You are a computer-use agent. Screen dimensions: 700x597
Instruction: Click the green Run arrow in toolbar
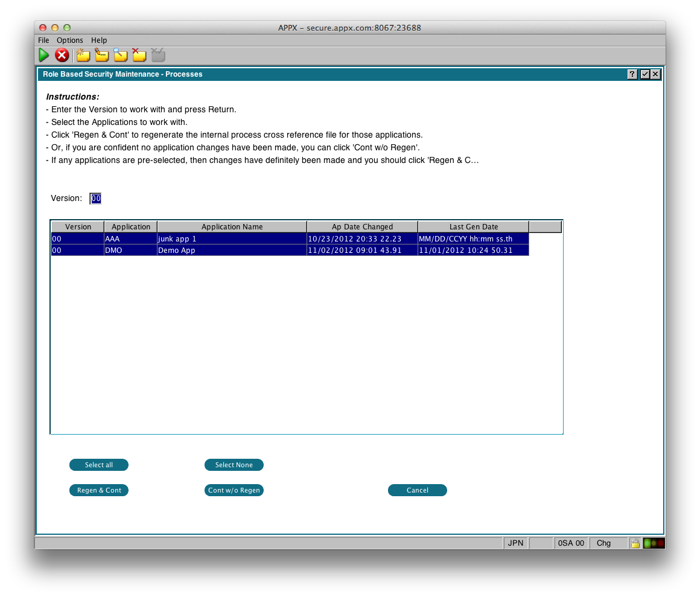pos(44,56)
